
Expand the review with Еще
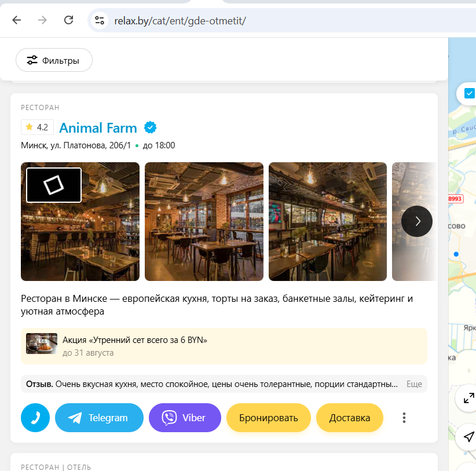tap(414, 384)
